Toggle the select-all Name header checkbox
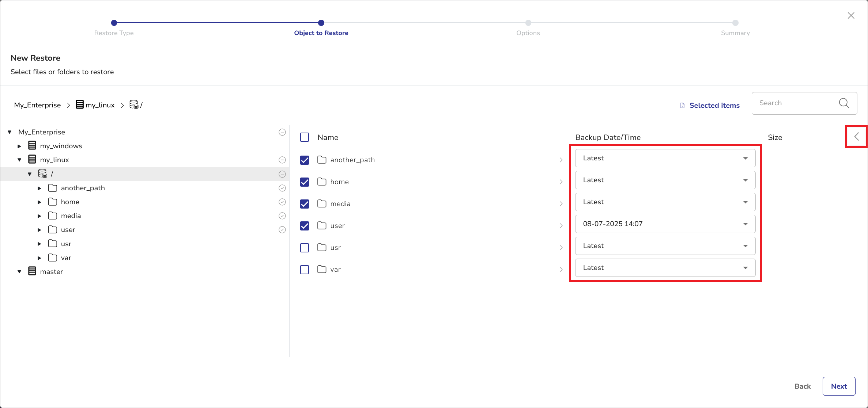Viewport: 868px width, 408px height. click(305, 137)
